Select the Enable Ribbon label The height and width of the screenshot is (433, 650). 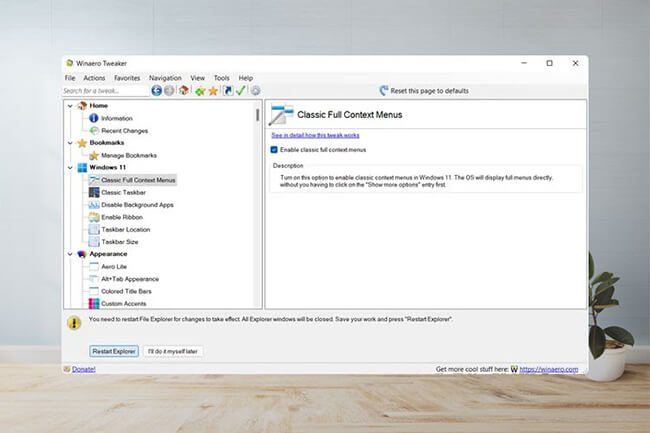[x=122, y=217]
